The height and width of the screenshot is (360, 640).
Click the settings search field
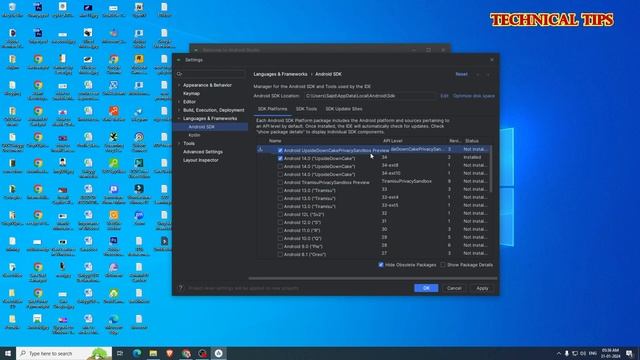click(x=211, y=74)
